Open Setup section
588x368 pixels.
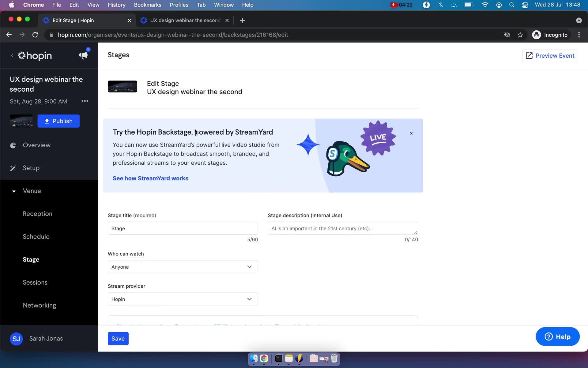click(31, 168)
